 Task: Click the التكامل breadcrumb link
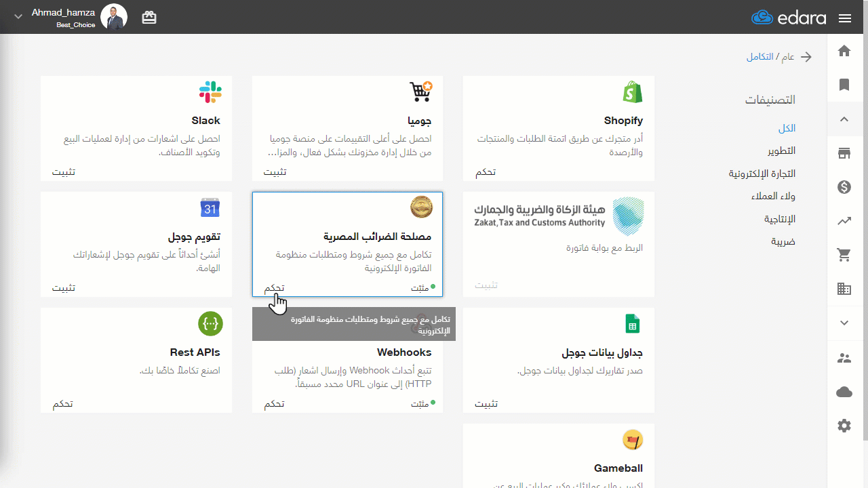point(760,57)
